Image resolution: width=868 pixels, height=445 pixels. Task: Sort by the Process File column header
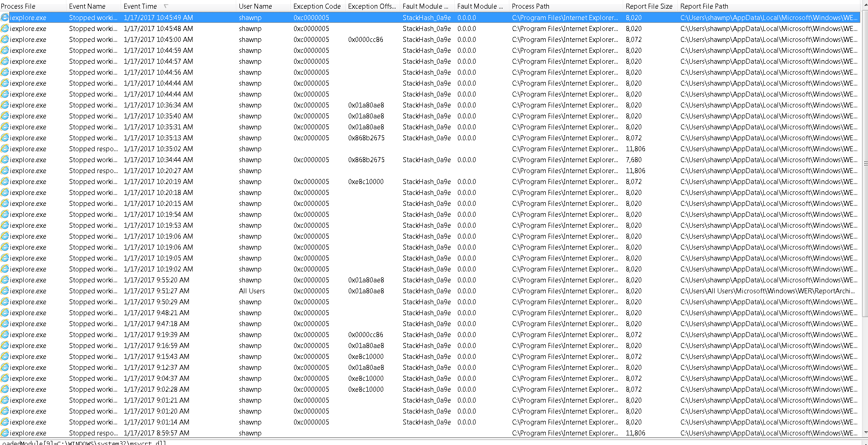(x=33, y=6)
